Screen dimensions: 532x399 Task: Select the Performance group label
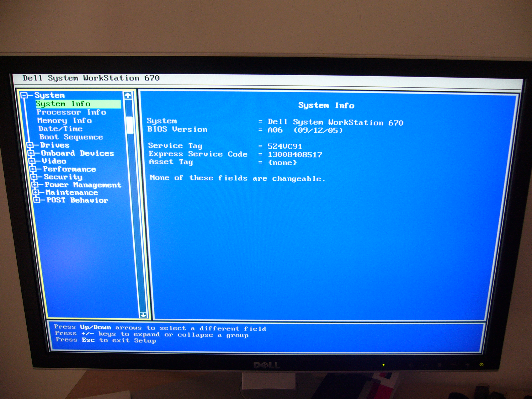pos(69,169)
